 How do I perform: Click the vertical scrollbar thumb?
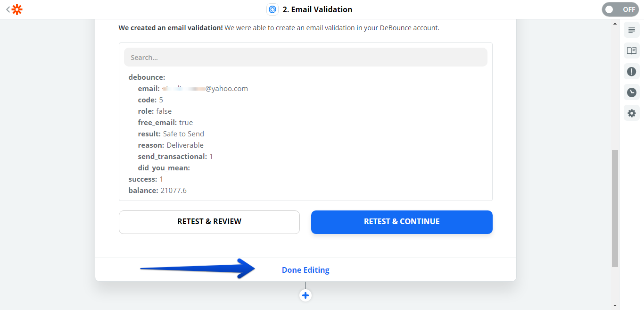point(615,208)
